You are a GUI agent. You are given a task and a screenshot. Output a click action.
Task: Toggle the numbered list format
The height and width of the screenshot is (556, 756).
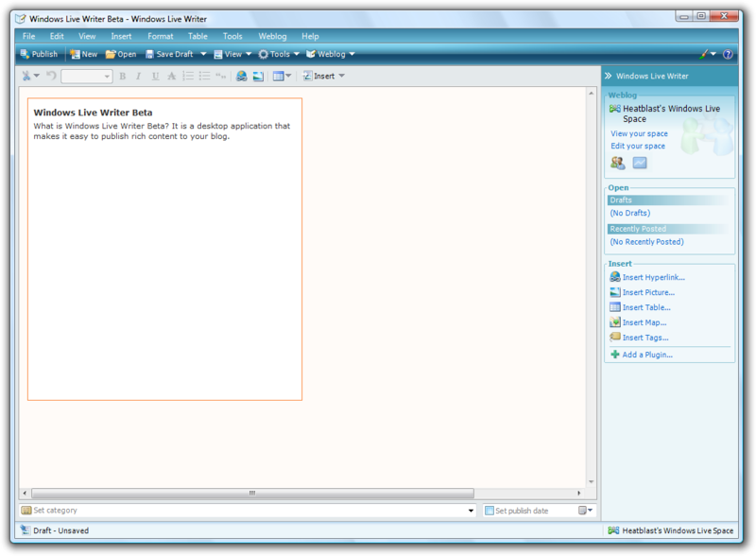pyautogui.click(x=188, y=76)
